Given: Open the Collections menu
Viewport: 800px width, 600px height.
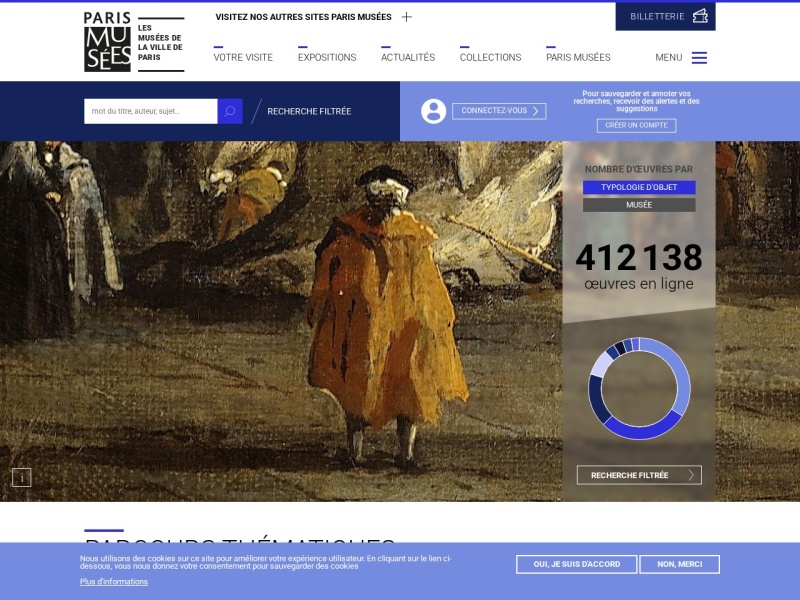Looking at the screenshot, I should tap(490, 57).
